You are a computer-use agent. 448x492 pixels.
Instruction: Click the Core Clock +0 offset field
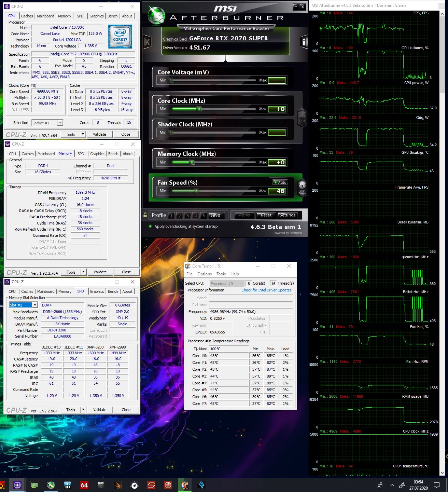[277, 109]
